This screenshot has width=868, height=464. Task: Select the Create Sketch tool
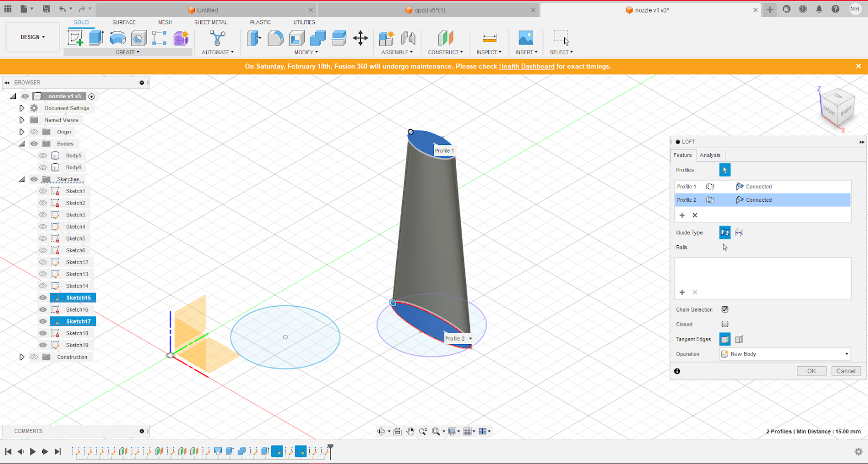coord(75,38)
